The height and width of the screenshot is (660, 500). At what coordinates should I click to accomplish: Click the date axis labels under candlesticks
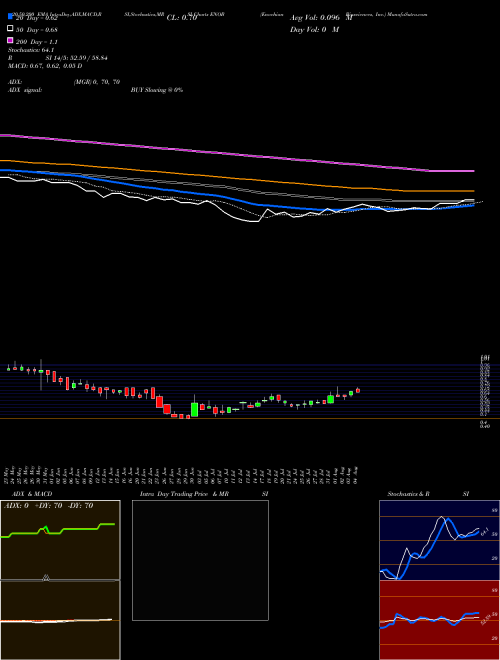click(x=182, y=475)
